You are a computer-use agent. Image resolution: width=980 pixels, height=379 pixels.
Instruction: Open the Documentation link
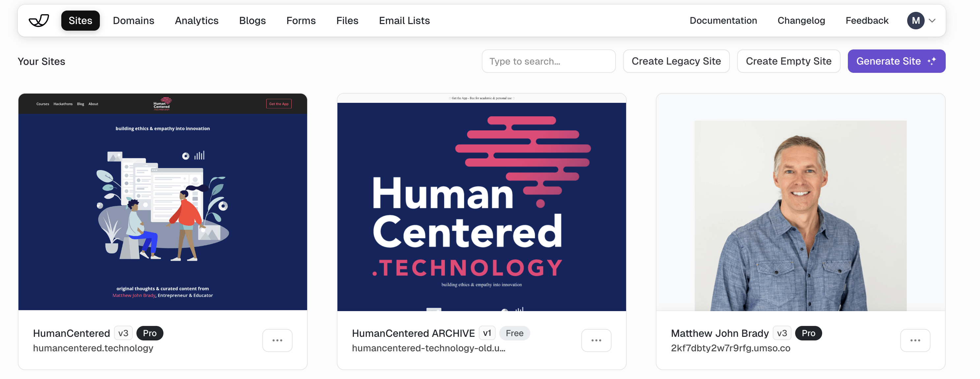click(723, 20)
